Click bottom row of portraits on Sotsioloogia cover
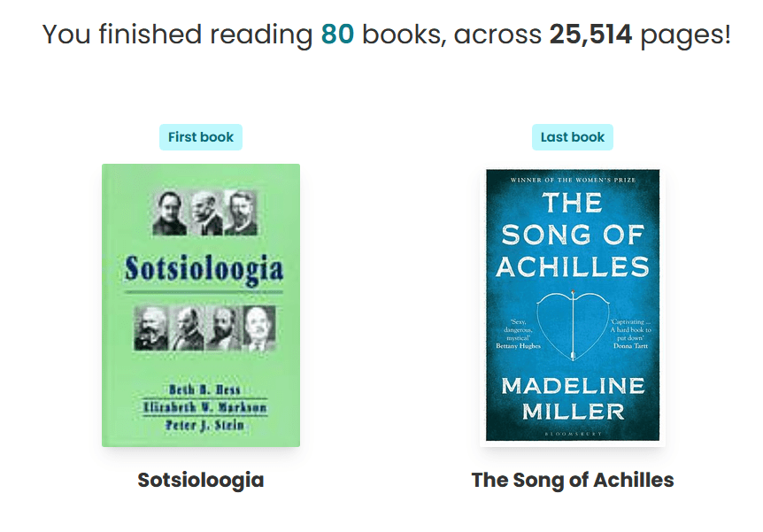Image resolution: width=763 pixels, height=532 pixels. [x=204, y=327]
